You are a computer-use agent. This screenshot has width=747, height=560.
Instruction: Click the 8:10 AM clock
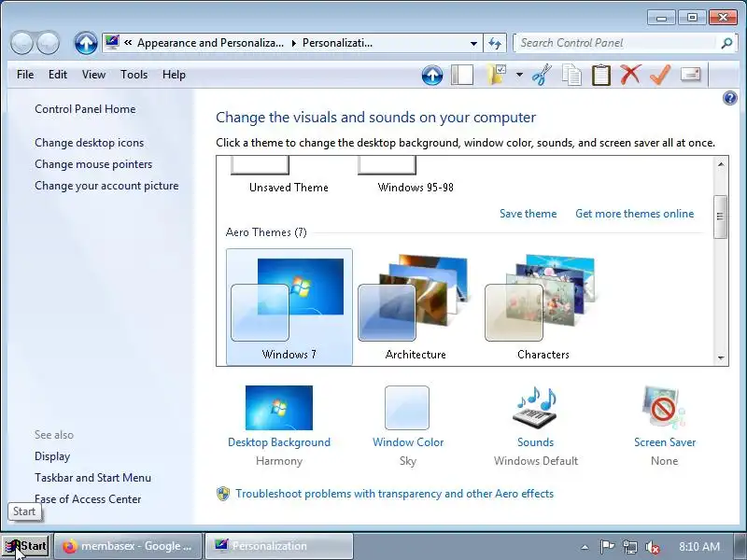tap(698, 546)
